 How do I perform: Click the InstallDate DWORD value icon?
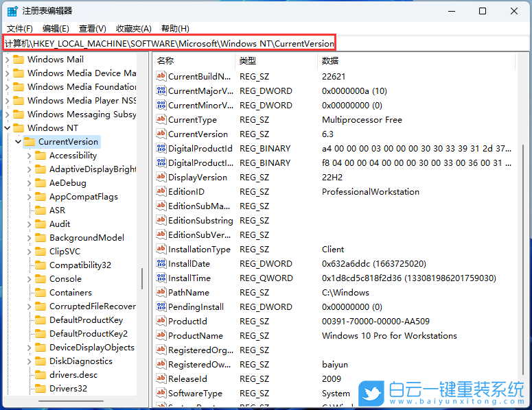coord(161,263)
